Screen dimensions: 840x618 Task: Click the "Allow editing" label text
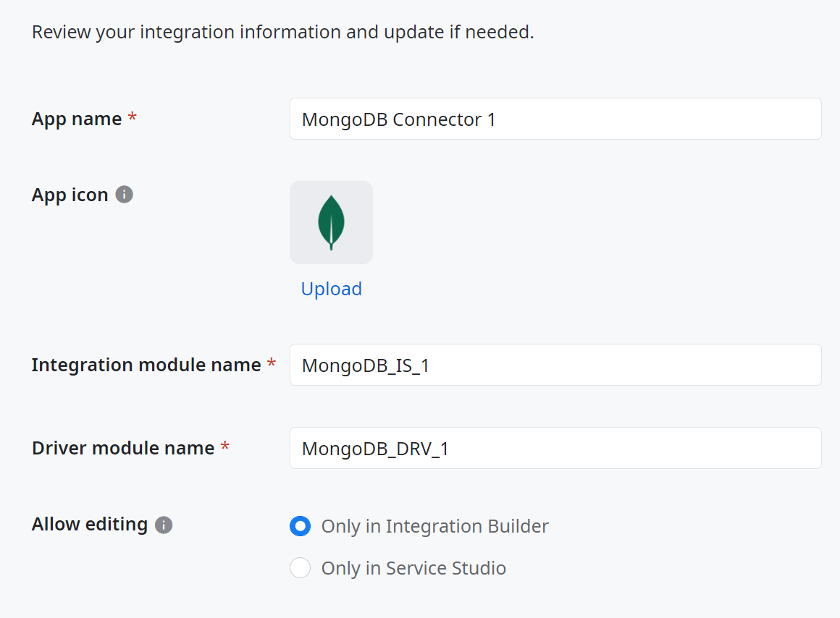[x=90, y=524]
